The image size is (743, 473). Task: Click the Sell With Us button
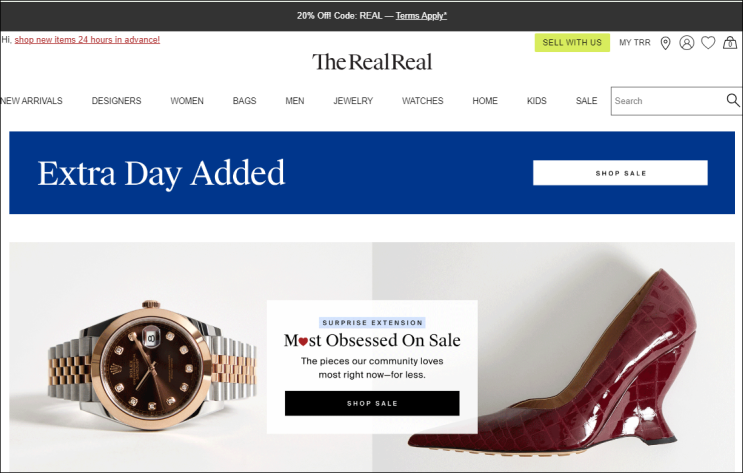[572, 43]
